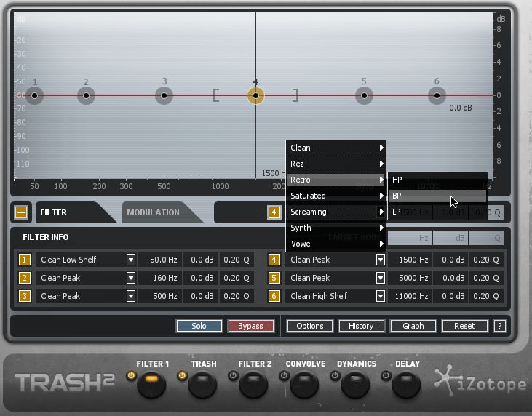Select EQ node 5 on the graph

click(364, 95)
